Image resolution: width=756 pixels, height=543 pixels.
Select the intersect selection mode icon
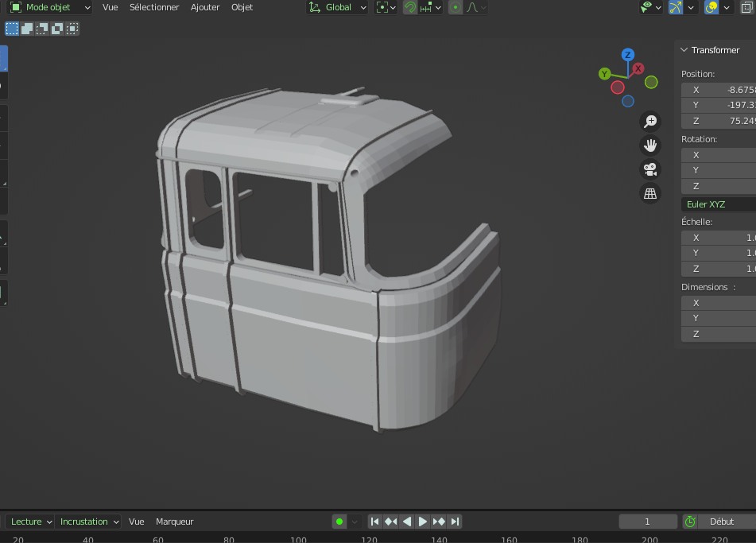(x=72, y=29)
